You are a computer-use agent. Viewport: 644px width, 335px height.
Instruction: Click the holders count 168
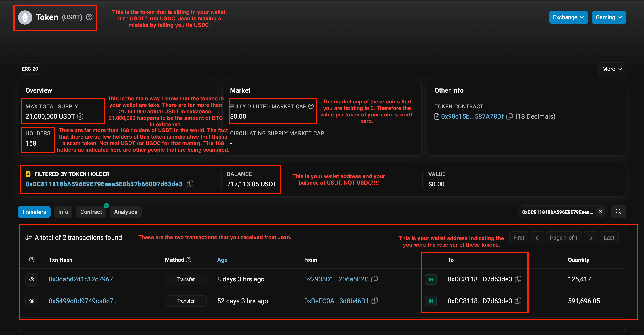(31, 143)
